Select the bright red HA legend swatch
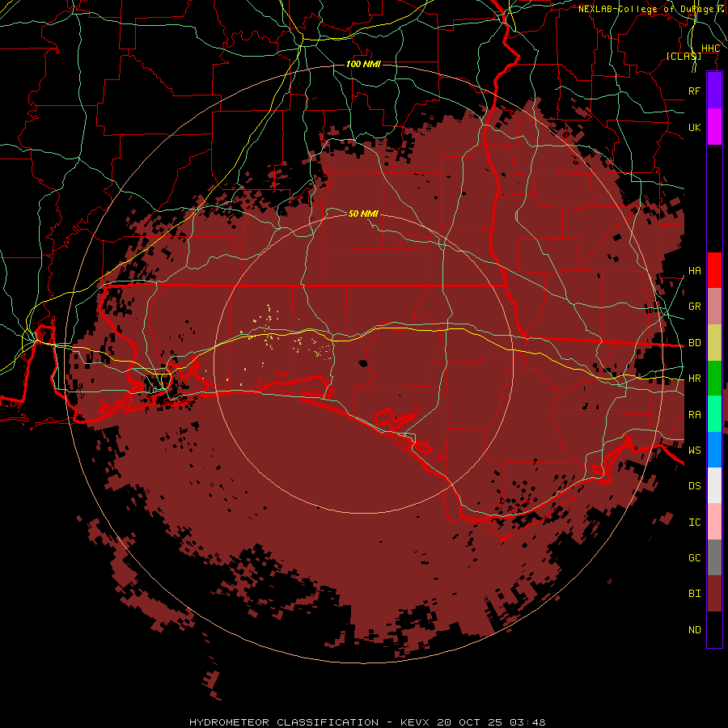Image resolution: width=728 pixels, height=728 pixels. tap(714, 270)
